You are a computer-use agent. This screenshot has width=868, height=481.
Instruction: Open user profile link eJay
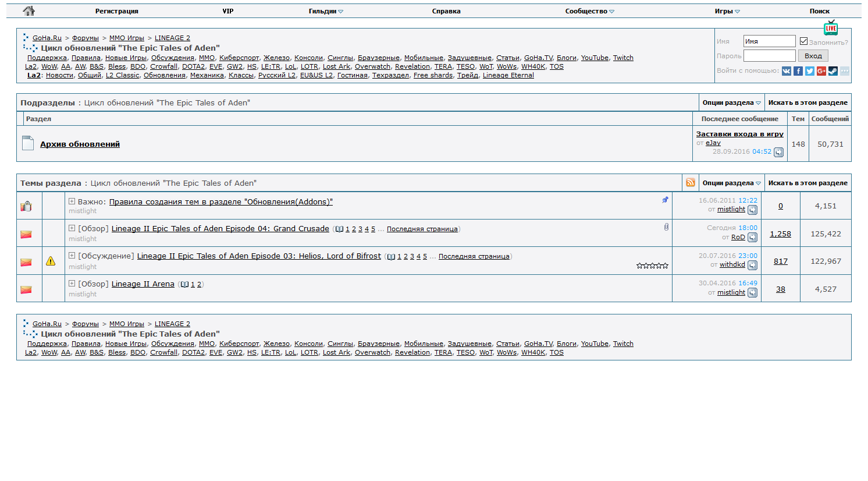713,143
